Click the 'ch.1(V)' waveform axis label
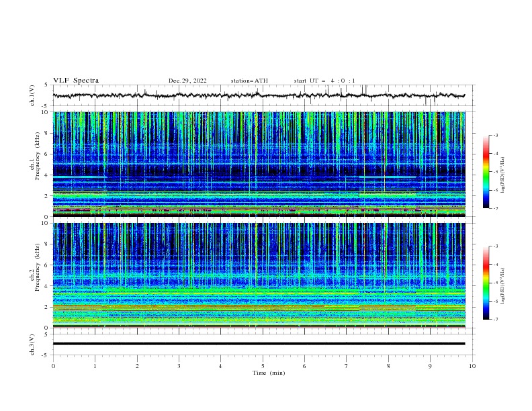 (x=32, y=95)
